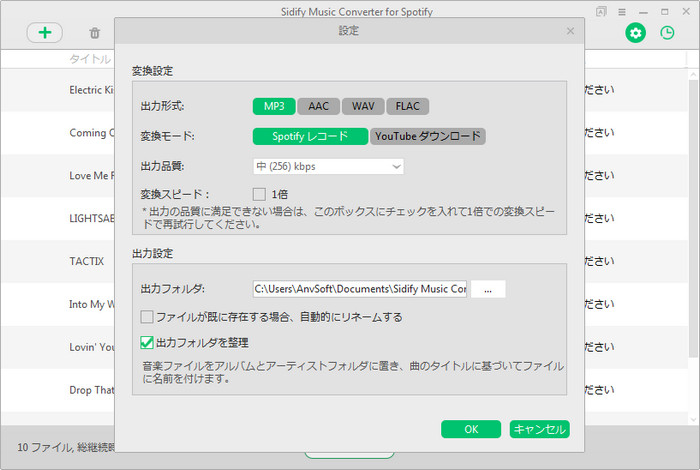Click the output folder path field
The image size is (700, 470).
click(x=360, y=289)
